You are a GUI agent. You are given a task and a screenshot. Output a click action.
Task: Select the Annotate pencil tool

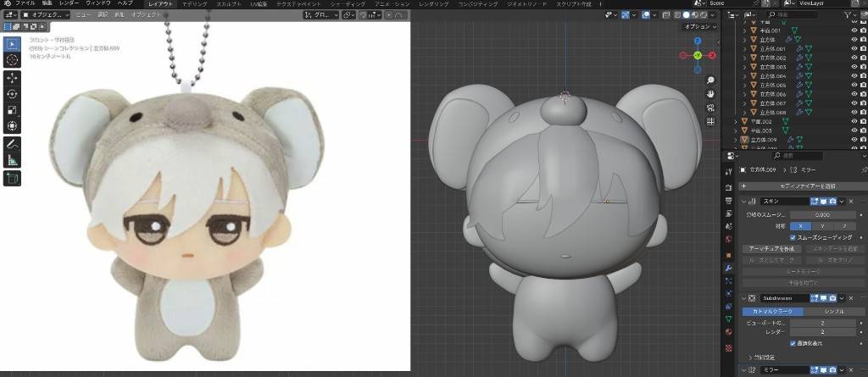click(x=13, y=143)
